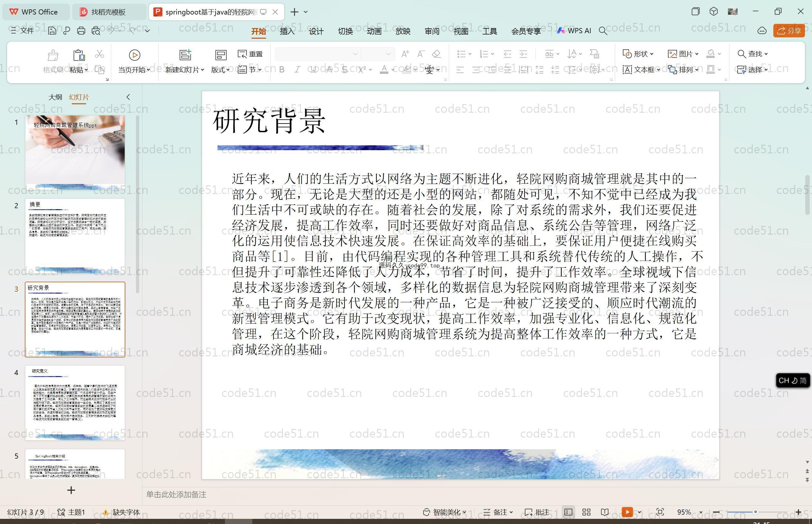The image size is (812, 524).
Task: Click the text highlight color swatch
Action: (406, 70)
